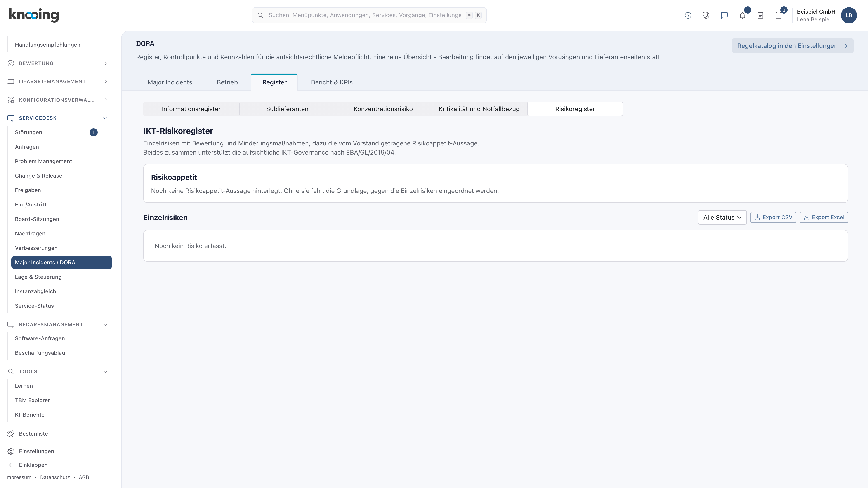The height and width of the screenshot is (488, 868).
Task: Select Kritikalität und Notfallbezug sub-tab
Action: [x=479, y=109]
